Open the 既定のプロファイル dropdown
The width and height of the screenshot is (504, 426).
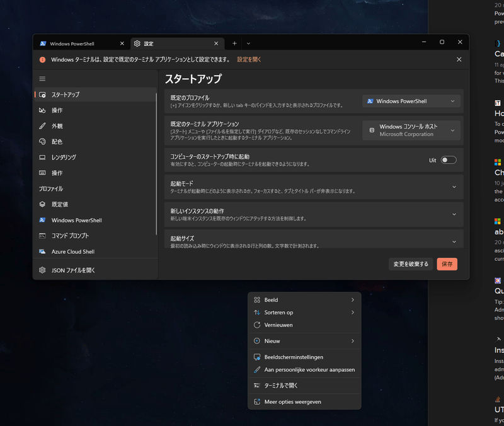(411, 101)
